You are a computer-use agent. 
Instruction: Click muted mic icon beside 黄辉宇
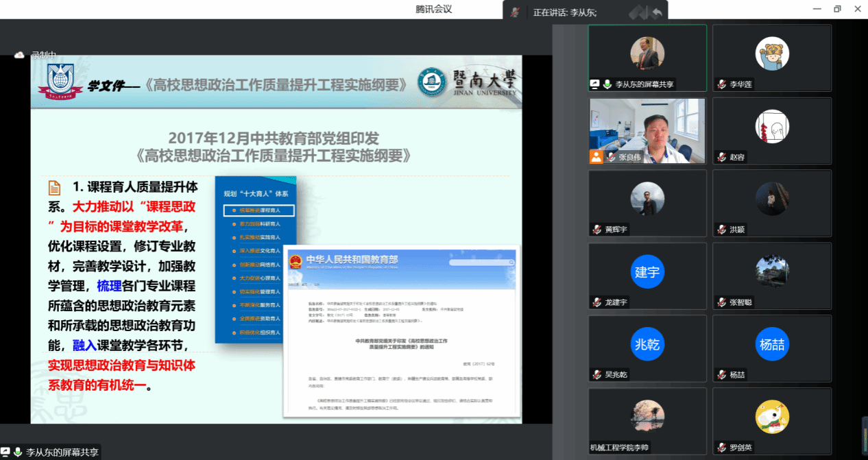[596, 230]
